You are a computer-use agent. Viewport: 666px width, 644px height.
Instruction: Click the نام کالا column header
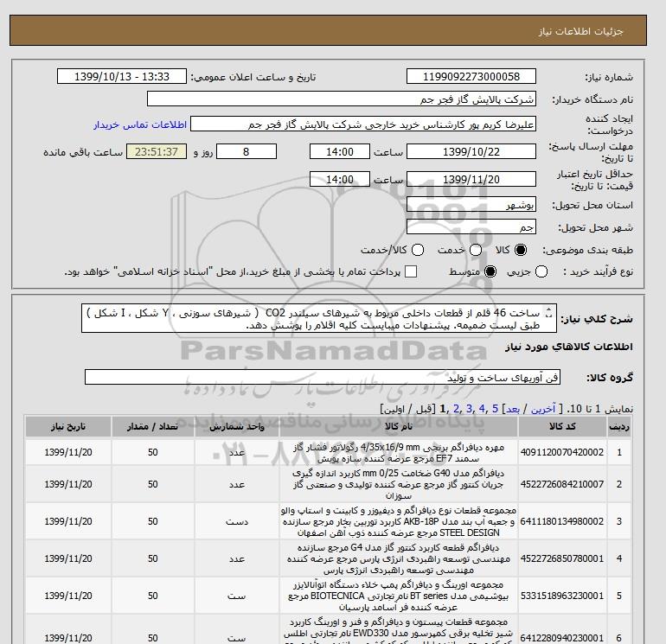[399, 427]
